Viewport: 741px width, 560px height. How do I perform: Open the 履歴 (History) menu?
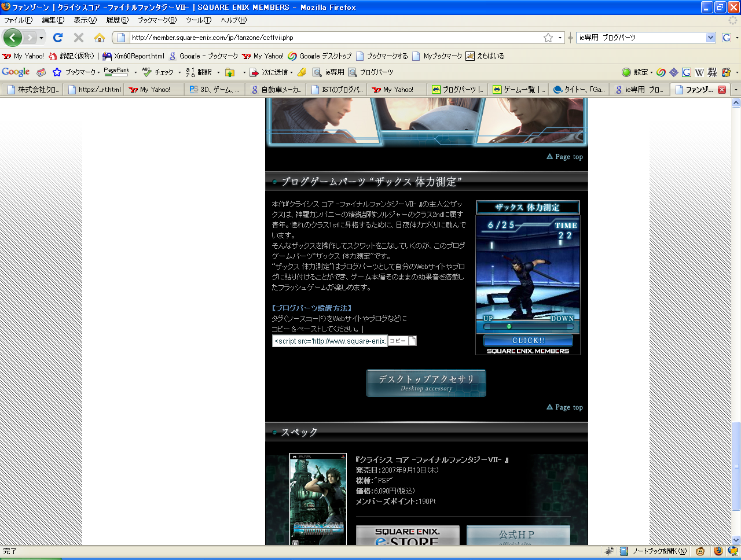[x=117, y=20]
